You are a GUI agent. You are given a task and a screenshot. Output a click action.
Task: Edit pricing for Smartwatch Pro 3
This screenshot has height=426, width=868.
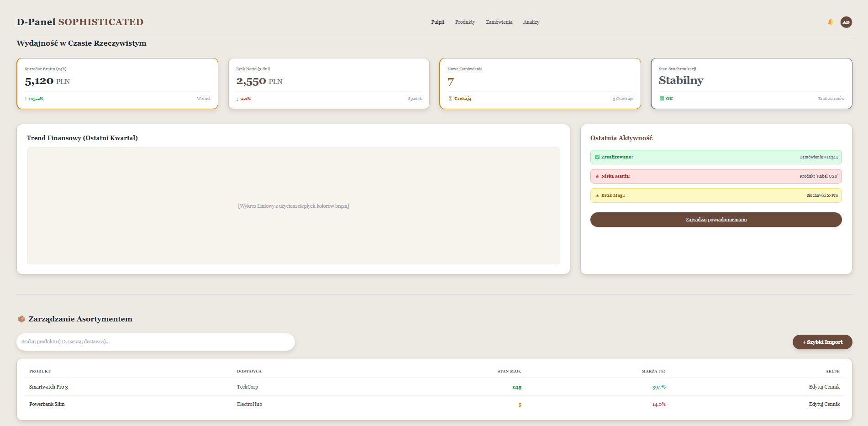[x=824, y=387]
